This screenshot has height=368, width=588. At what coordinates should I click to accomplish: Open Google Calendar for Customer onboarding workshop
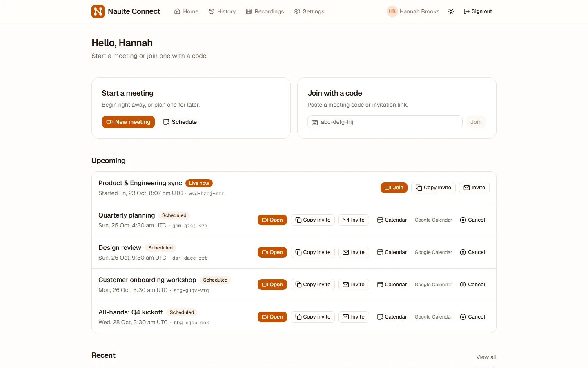pos(433,285)
